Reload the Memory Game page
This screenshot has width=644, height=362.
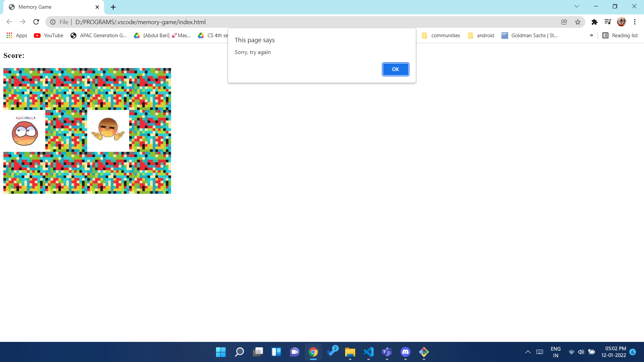pos(36,22)
